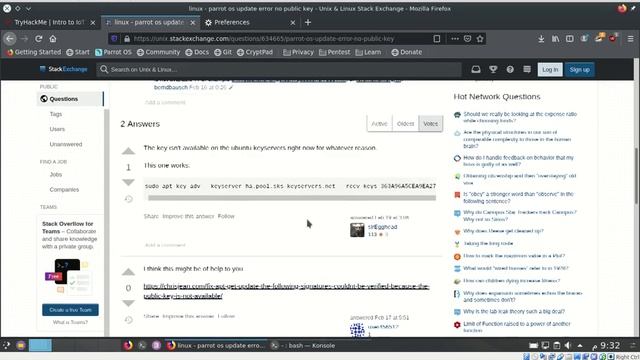Open page actions three-dot menu

(x=455, y=39)
